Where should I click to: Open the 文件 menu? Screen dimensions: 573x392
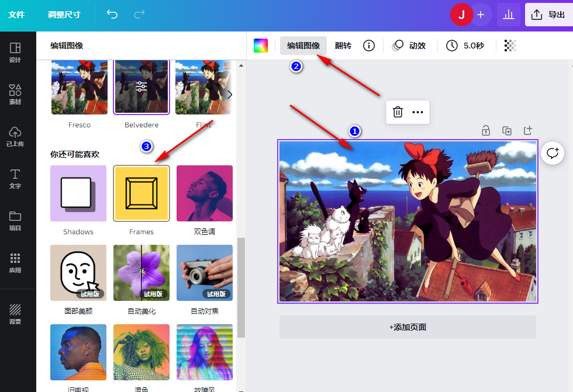[18, 15]
